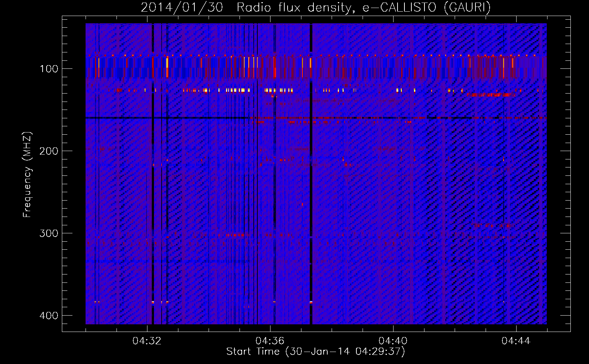This screenshot has height=364, width=589.
Task: Click the 04:44 time tick label
Action: (x=516, y=341)
